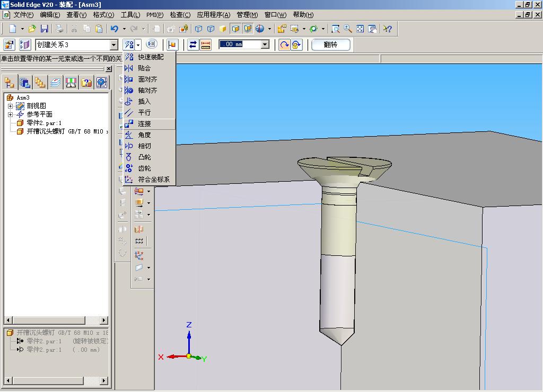This screenshot has width=543, height=392.
Task: Open the Help pointer tool
Action: 388,29
